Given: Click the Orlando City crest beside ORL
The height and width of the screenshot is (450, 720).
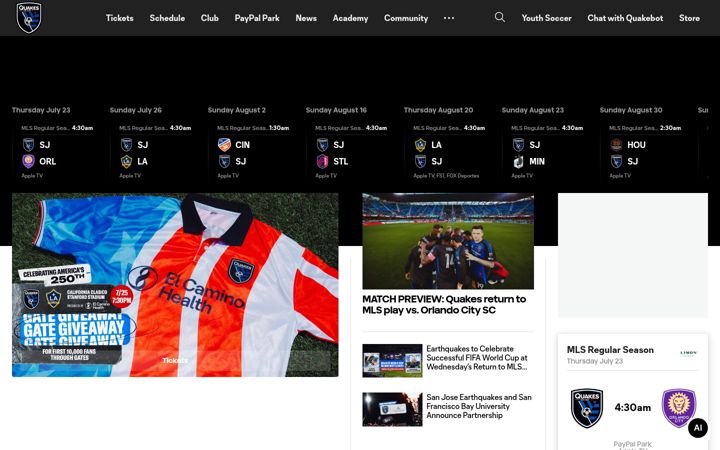Looking at the screenshot, I should 28,161.
